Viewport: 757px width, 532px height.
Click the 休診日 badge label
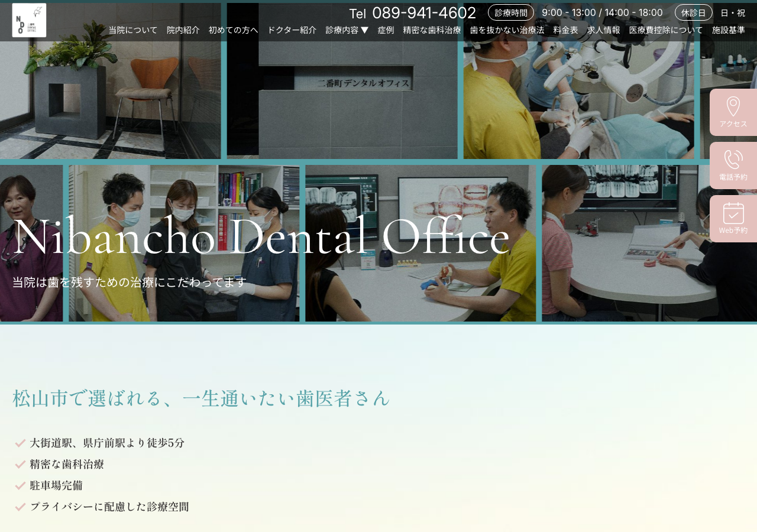(694, 12)
